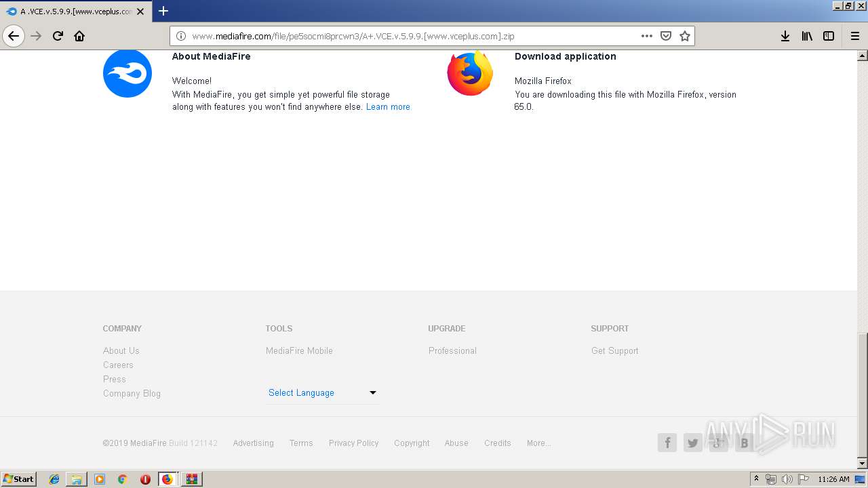Screen dimensions: 868x488
Task: Click the scrollbar down arrow
Action: click(x=863, y=464)
